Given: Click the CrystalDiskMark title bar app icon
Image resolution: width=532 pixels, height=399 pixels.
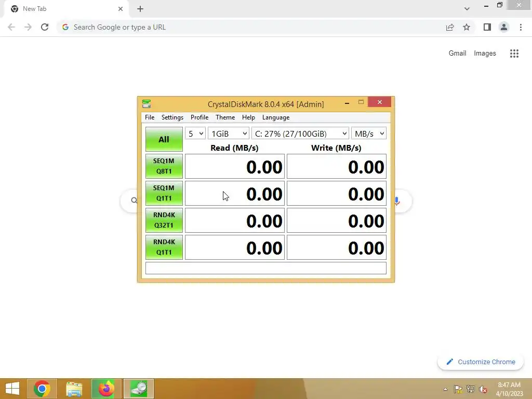Looking at the screenshot, I should [147, 104].
